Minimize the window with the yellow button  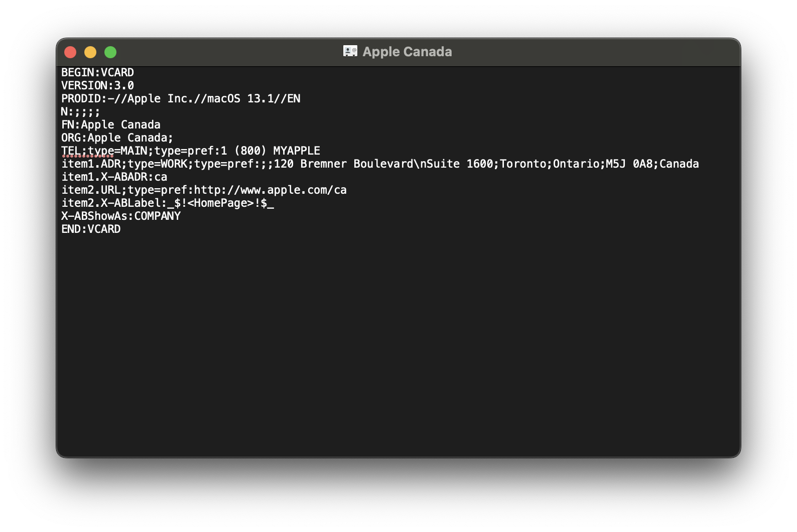(90, 52)
